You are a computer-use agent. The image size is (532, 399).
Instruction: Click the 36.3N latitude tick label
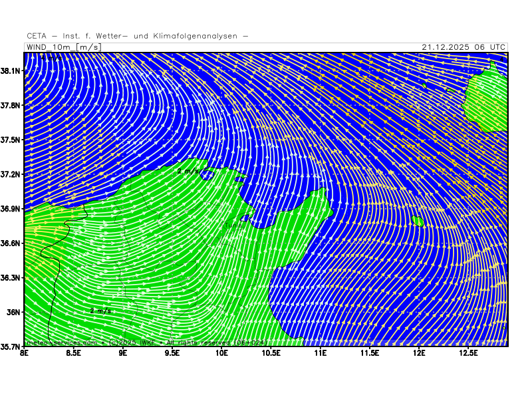click(x=11, y=277)
